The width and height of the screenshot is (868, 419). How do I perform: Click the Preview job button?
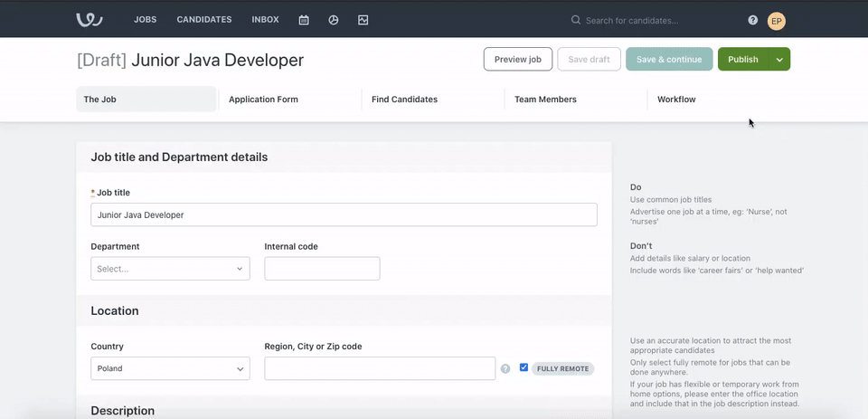[x=518, y=60]
